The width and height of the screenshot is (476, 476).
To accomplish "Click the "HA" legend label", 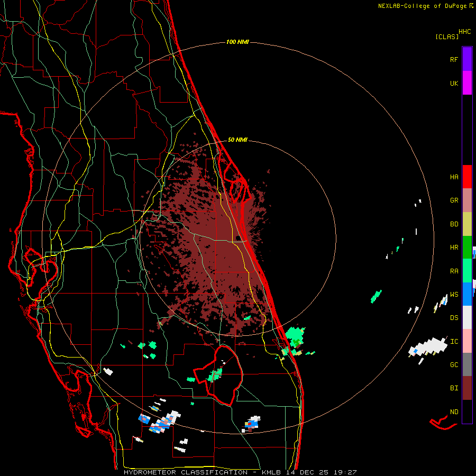I will pyautogui.click(x=454, y=177).
